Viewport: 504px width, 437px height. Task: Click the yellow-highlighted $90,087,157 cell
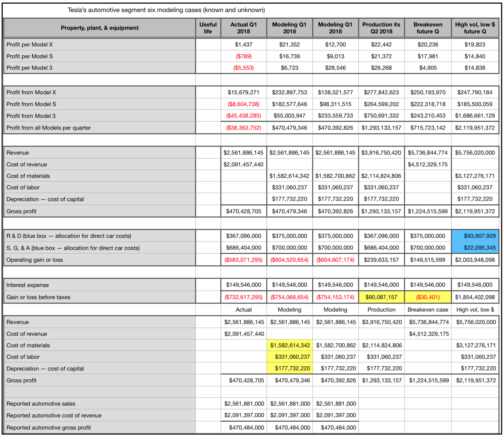coord(381,297)
